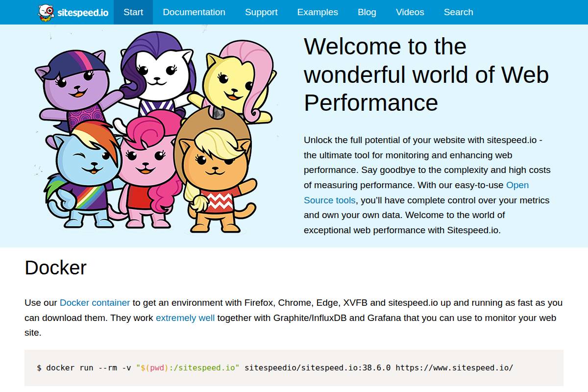
Task: Go to the Videos page
Action: pyautogui.click(x=410, y=12)
